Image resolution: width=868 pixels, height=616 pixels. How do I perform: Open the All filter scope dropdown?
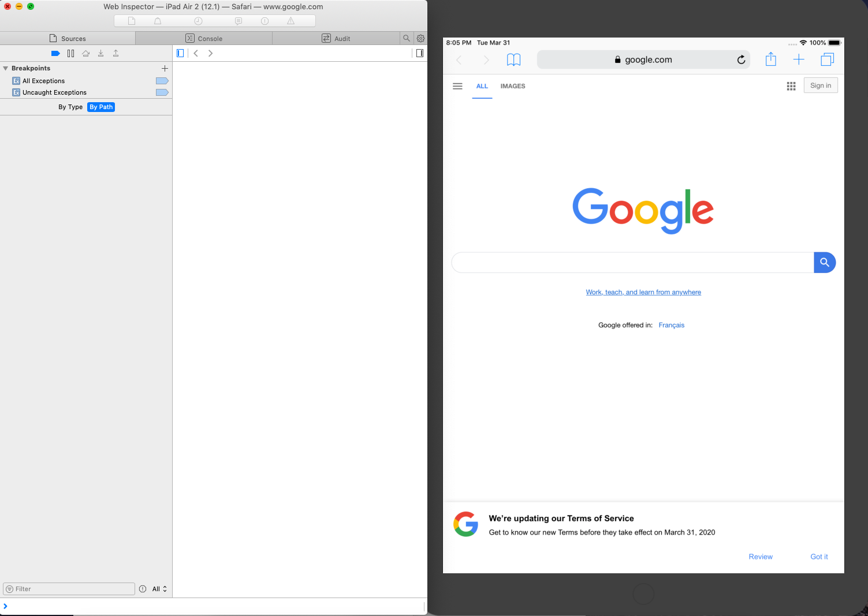(159, 589)
